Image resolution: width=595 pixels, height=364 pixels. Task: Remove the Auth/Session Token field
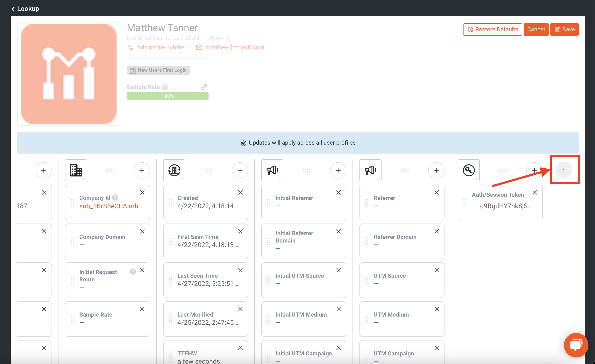(x=535, y=192)
